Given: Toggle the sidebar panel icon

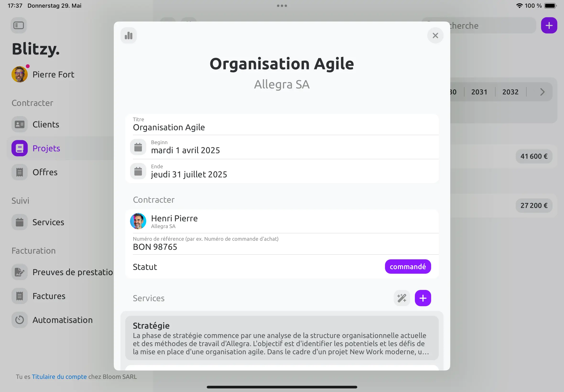Looking at the screenshot, I should pyautogui.click(x=19, y=25).
